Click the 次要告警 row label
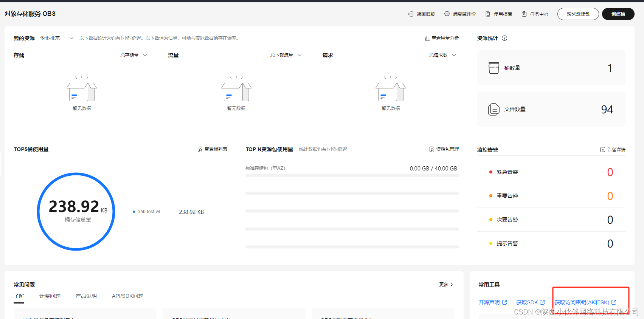Screen dimensions: 644x319 (507, 220)
